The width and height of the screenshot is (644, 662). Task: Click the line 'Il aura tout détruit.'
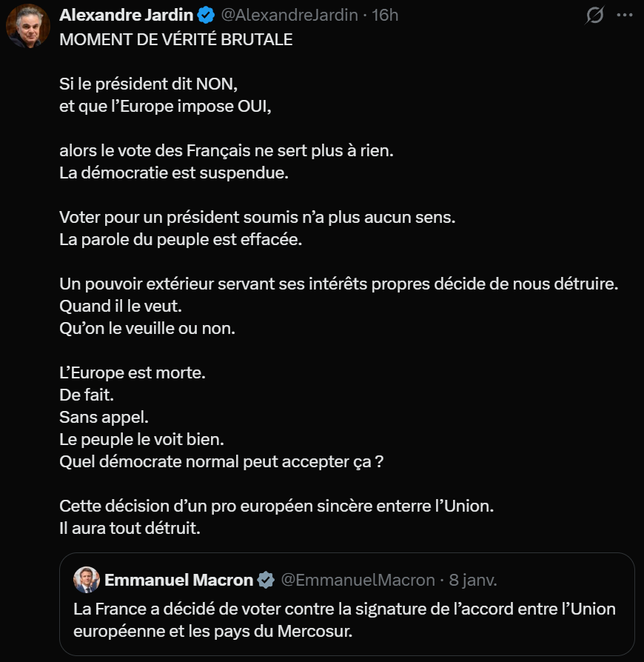130,529
